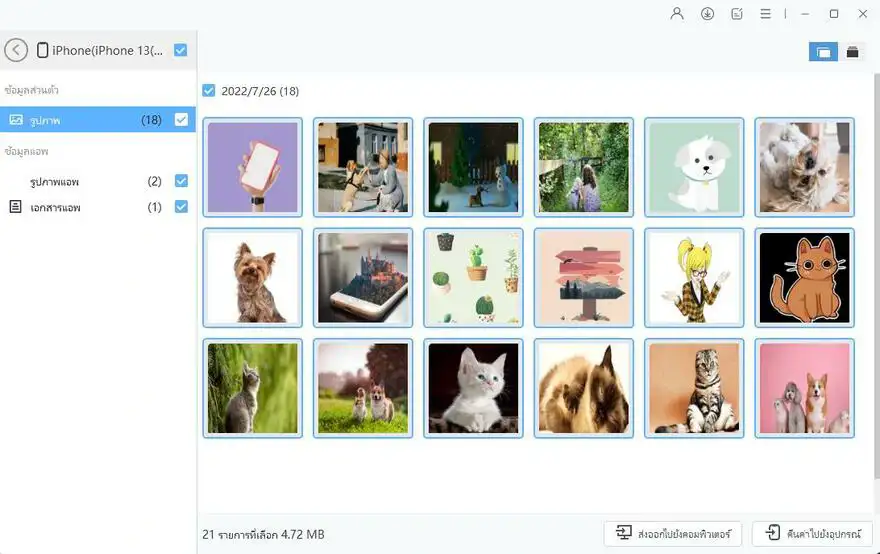Viewport: 880px width, 554px height.
Task: Click the document icon next to เอกสารแอพ
Action: [16, 207]
